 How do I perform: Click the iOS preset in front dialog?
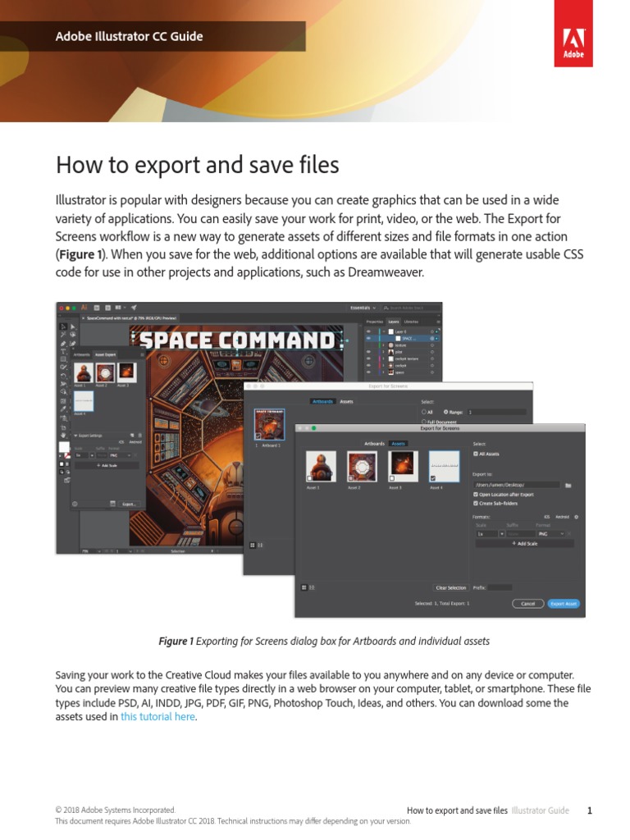[547, 517]
